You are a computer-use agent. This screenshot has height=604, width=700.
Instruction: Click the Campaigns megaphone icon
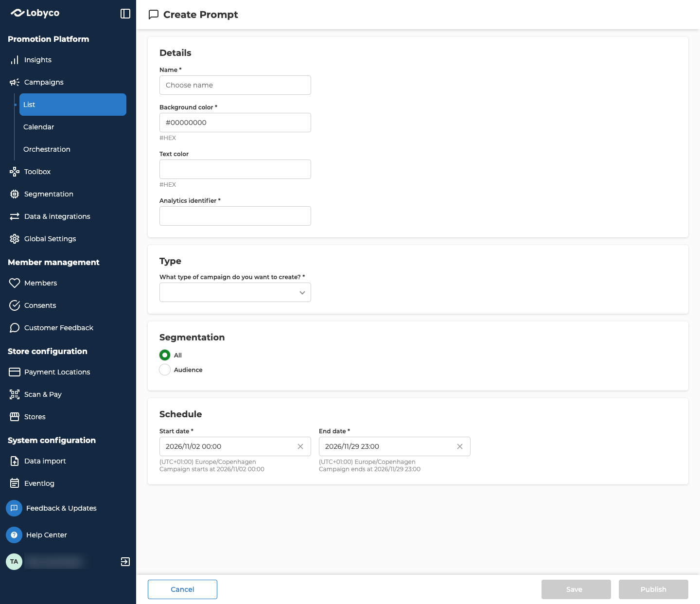point(15,82)
